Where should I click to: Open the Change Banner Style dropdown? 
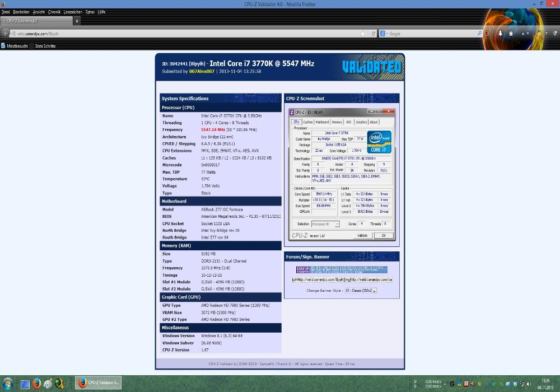click(x=360, y=291)
